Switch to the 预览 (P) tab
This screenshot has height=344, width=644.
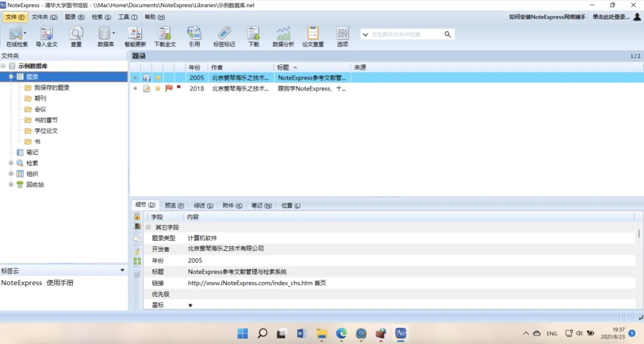coord(174,205)
